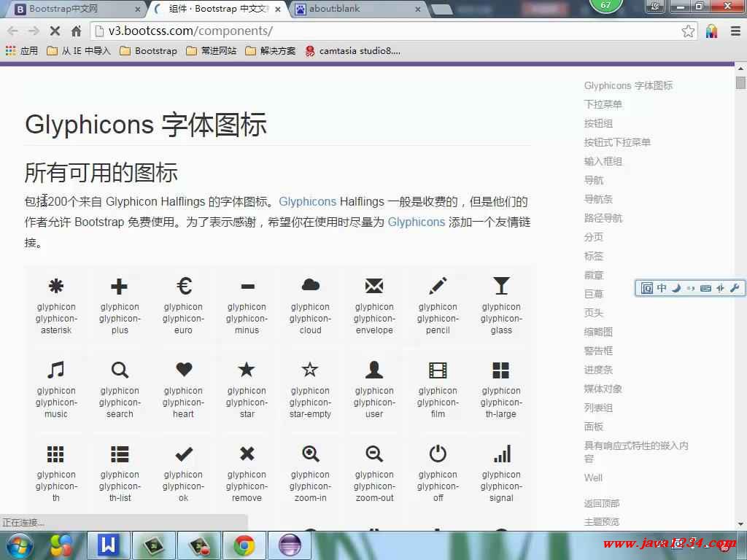Jump to 进度条 in sidebar nav

598,370
